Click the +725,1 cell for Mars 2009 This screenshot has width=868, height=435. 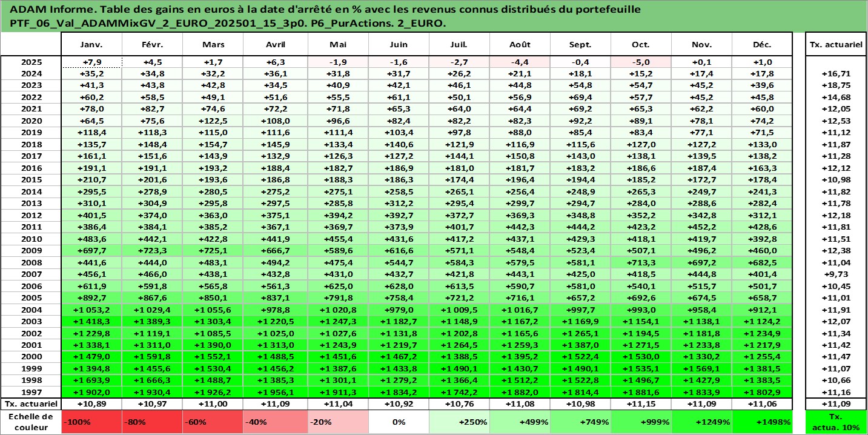[213, 250]
